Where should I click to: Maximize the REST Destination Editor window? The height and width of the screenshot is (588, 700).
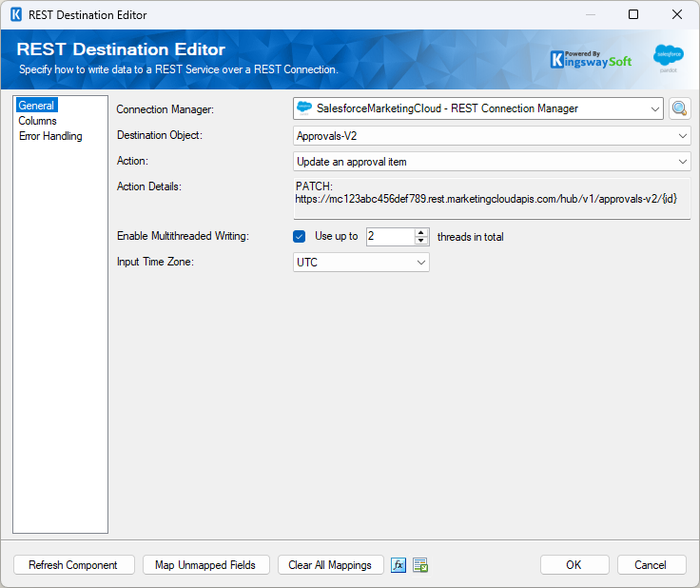(633, 14)
